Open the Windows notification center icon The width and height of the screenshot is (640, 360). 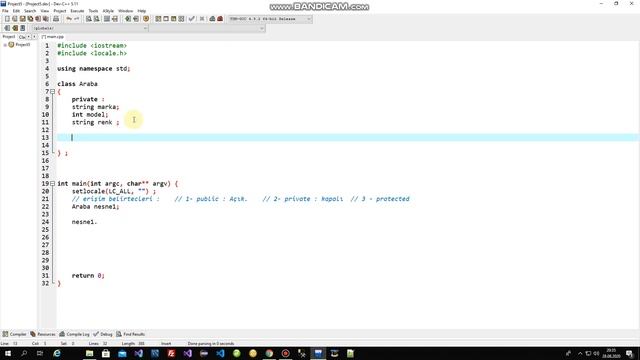pos(630,353)
